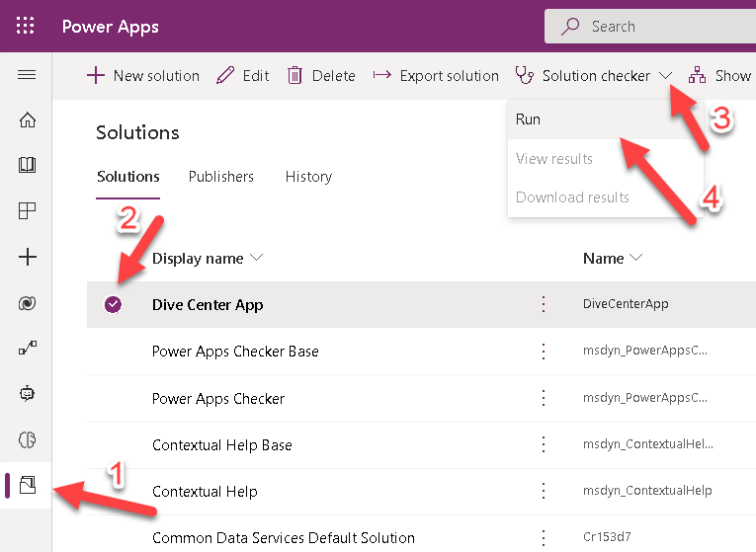Image resolution: width=756 pixels, height=552 pixels.
Task: Sort by Display name column chevron
Action: coord(257,258)
